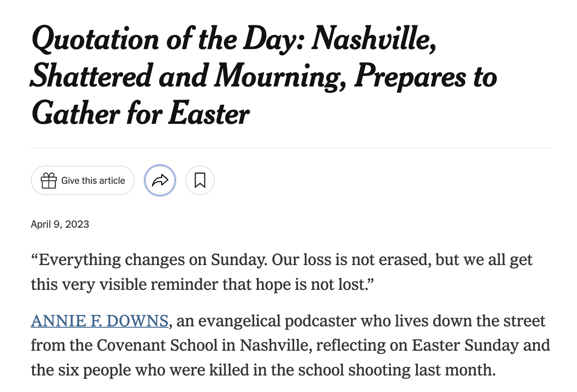Screen dimensions: 577x392
Task: Open the share arrow menu
Action: 160,180
